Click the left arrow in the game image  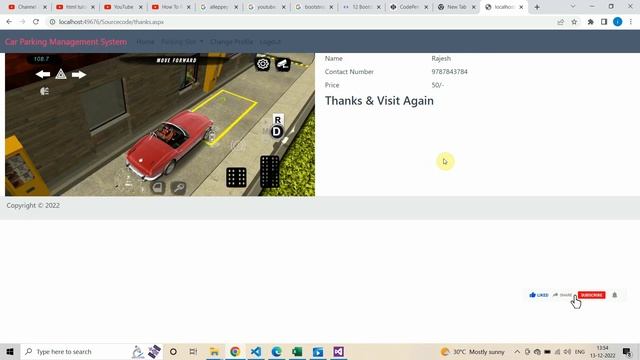tap(43, 74)
